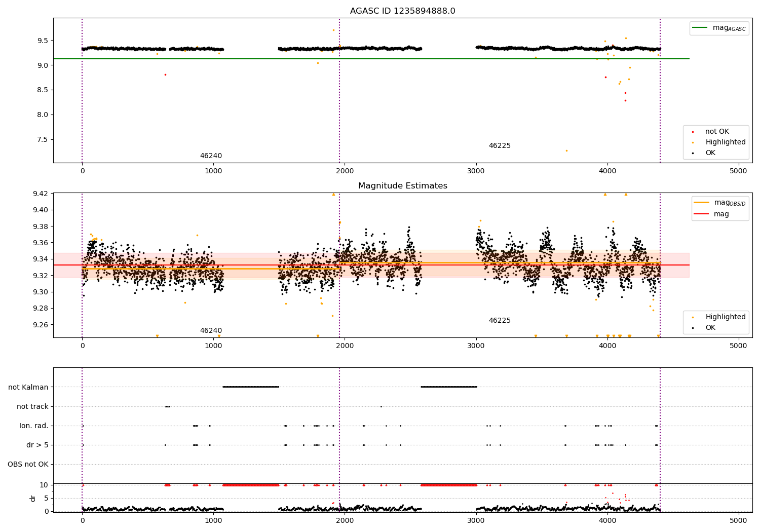Screen dimensions: 760x532
Task: Click the title AGASC ID 1235894888.0
Action: coord(402,11)
